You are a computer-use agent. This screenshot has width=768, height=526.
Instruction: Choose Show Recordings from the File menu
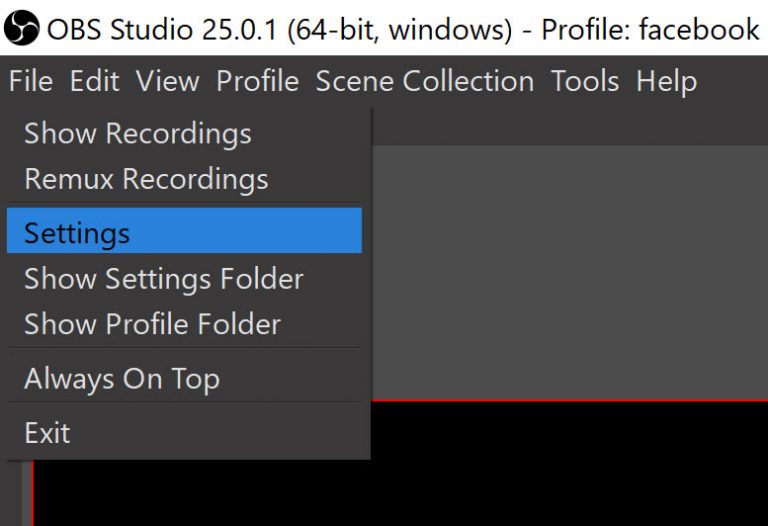click(x=137, y=133)
